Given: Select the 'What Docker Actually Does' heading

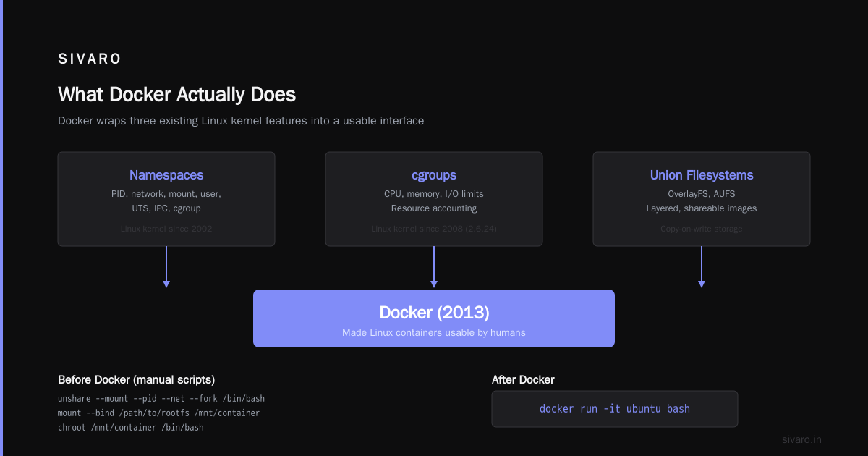Looking at the screenshot, I should coord(176,95).
